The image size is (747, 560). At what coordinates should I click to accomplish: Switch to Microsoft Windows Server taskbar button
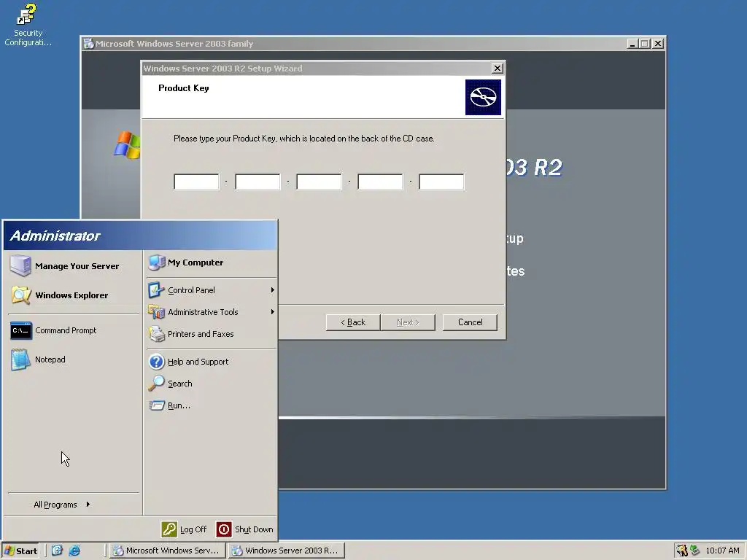pos(167,551)
